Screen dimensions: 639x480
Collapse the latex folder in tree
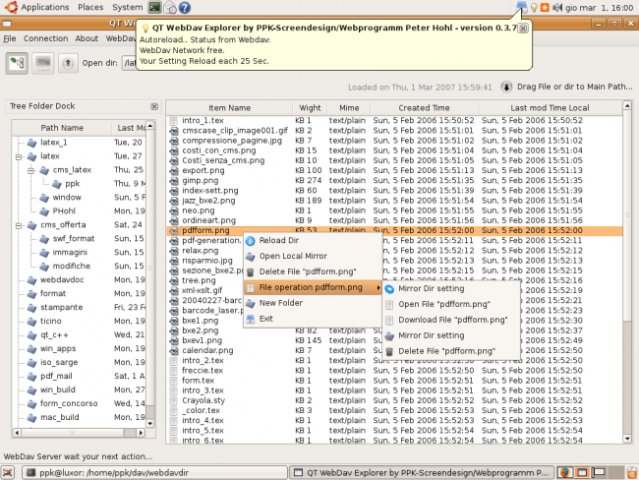coord(19,156)
